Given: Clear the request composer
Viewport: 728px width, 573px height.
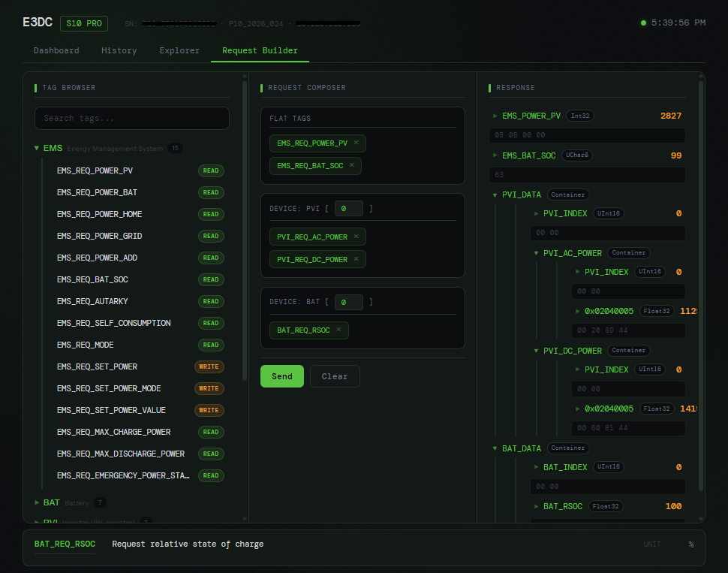Looking at the screenshot, I should click(x=335, y=376).
